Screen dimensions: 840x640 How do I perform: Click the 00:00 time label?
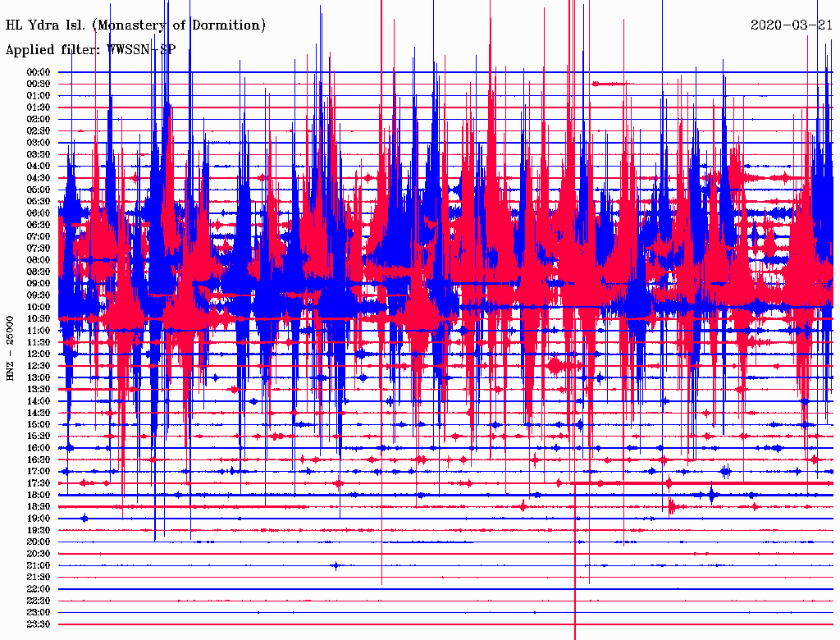39,72
